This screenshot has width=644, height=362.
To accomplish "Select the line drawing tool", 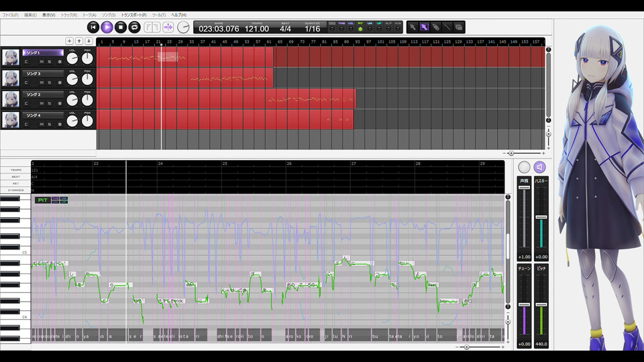I will (447, 27).
